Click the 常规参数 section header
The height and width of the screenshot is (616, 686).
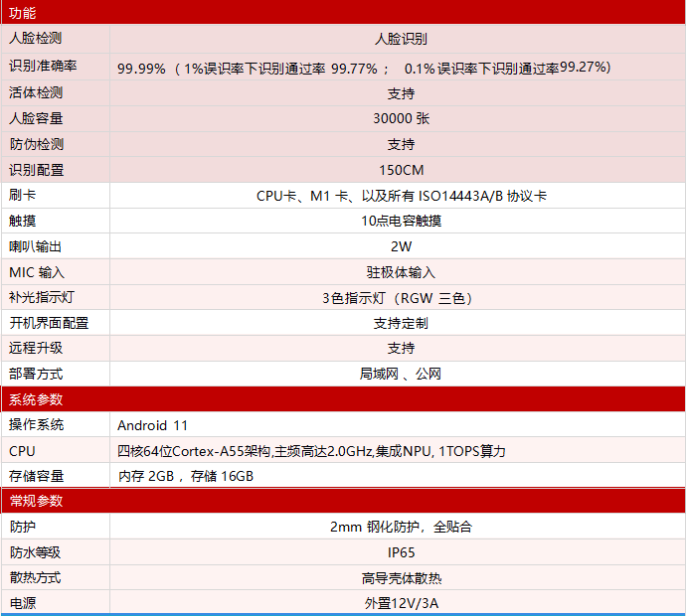(x=342, y=501)
